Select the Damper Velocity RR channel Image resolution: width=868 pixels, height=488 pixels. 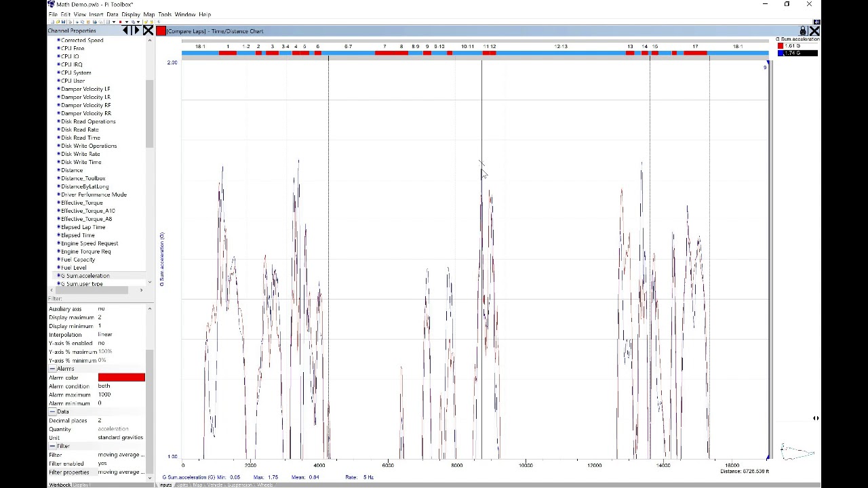point(86,113)
